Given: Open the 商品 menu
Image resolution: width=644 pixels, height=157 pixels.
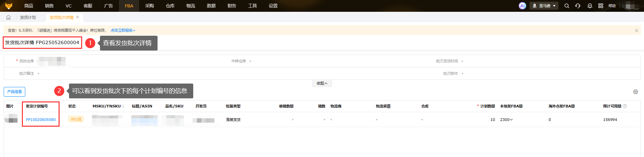Looking at the screenshot, I should pos(29,6).
